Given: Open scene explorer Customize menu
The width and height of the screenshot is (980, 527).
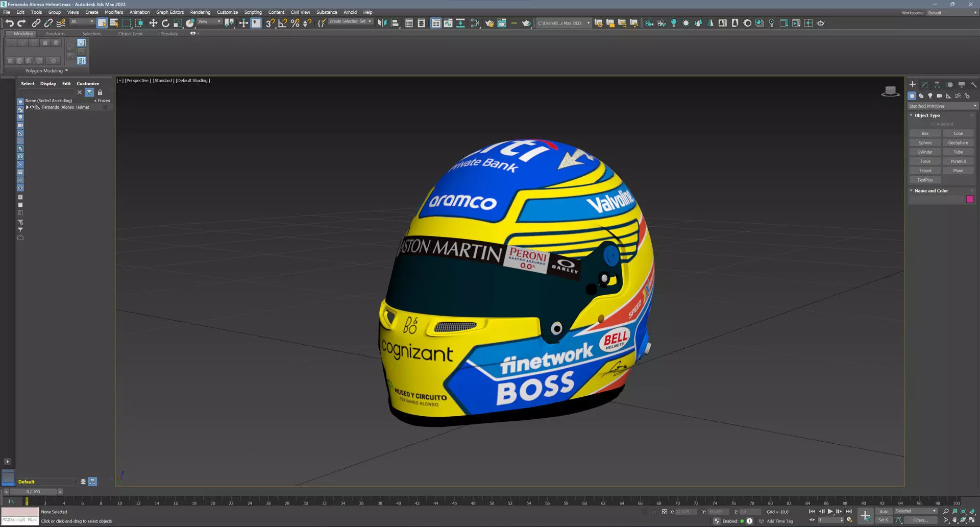Looking at the screenshot, I should [x=88, y=84].
